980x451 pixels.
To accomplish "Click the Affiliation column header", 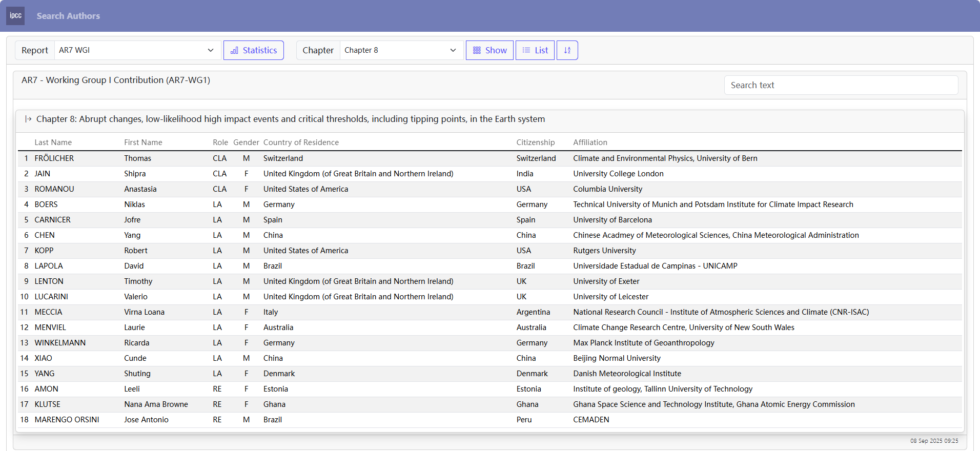I will [590, 142].
